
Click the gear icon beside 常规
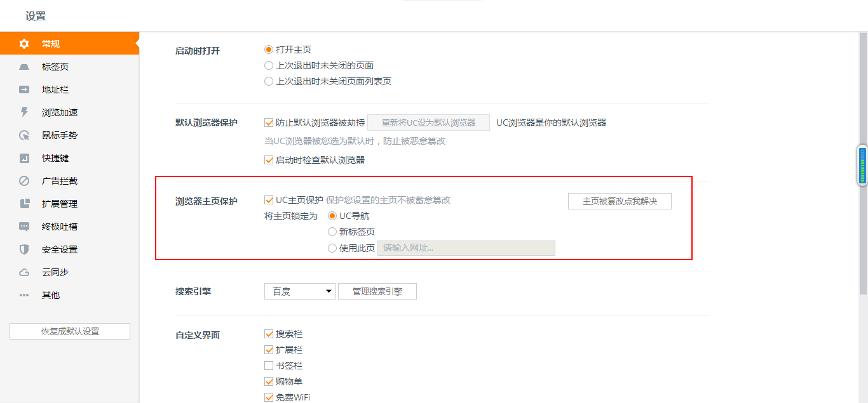tap(24, 44)
